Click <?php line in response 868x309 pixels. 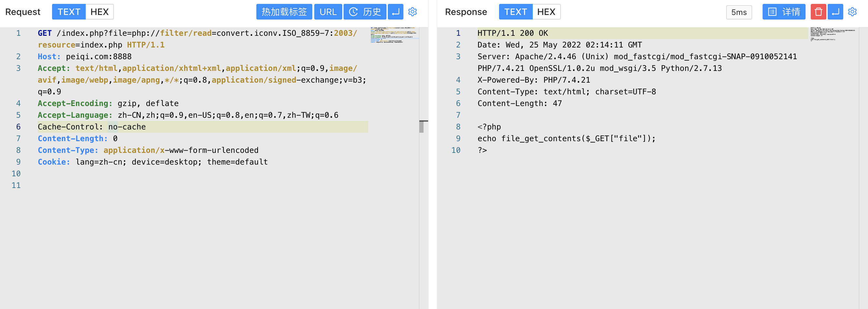[489, 127]
